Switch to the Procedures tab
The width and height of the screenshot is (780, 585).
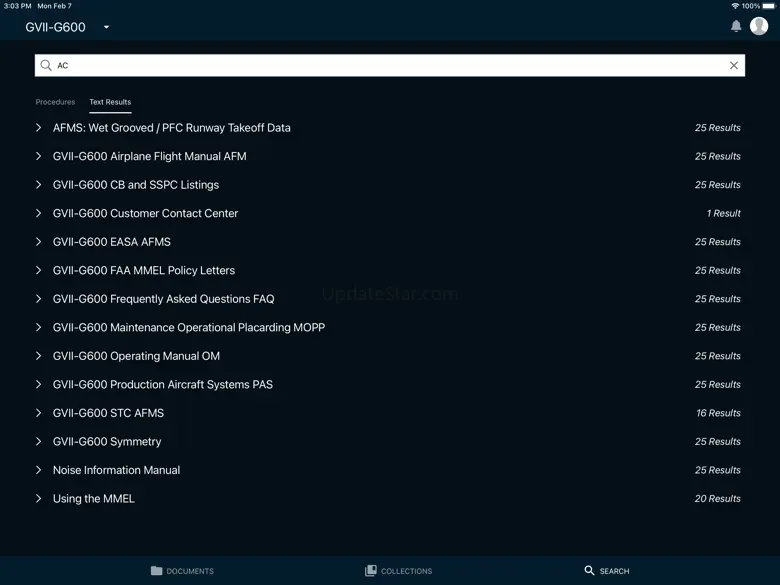(x=55, y=102)
